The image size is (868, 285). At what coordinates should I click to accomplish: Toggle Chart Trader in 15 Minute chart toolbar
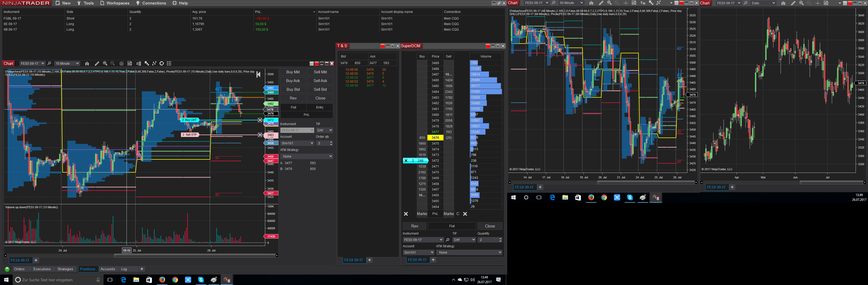[138, 64]
